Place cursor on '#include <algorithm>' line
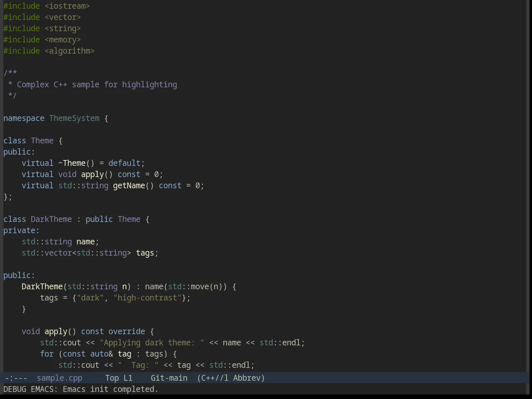Image resolution: width=532 pixels, height=399 pixels. click(49, 51)
